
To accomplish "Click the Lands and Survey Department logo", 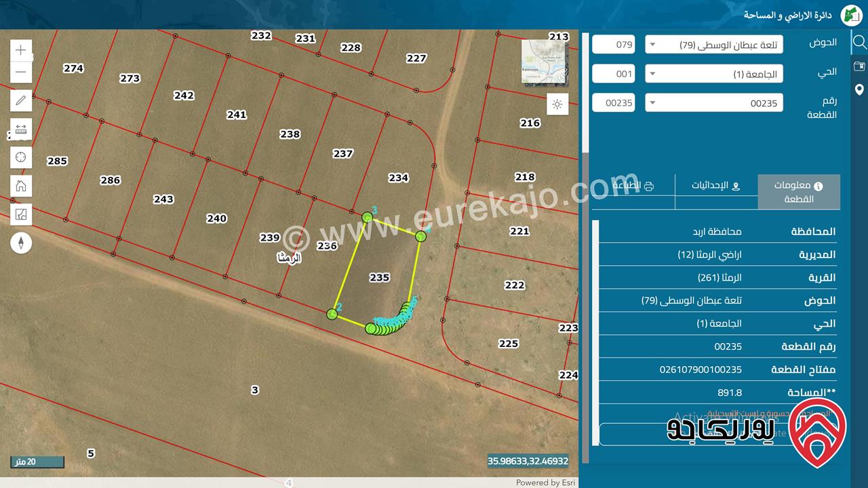I will coord(851,15).
